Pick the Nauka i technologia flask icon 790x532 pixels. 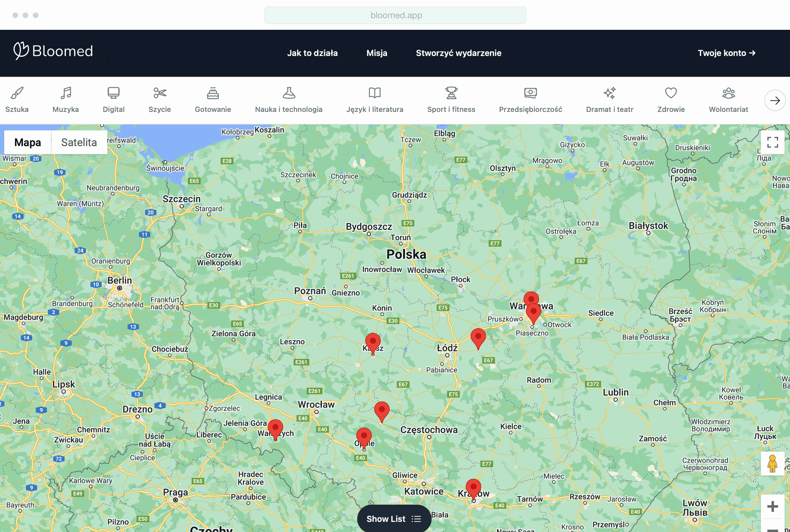289,93
